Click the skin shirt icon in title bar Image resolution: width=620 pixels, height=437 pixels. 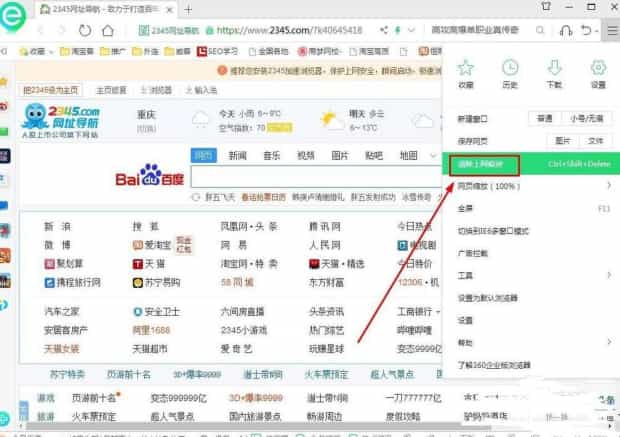546,6
